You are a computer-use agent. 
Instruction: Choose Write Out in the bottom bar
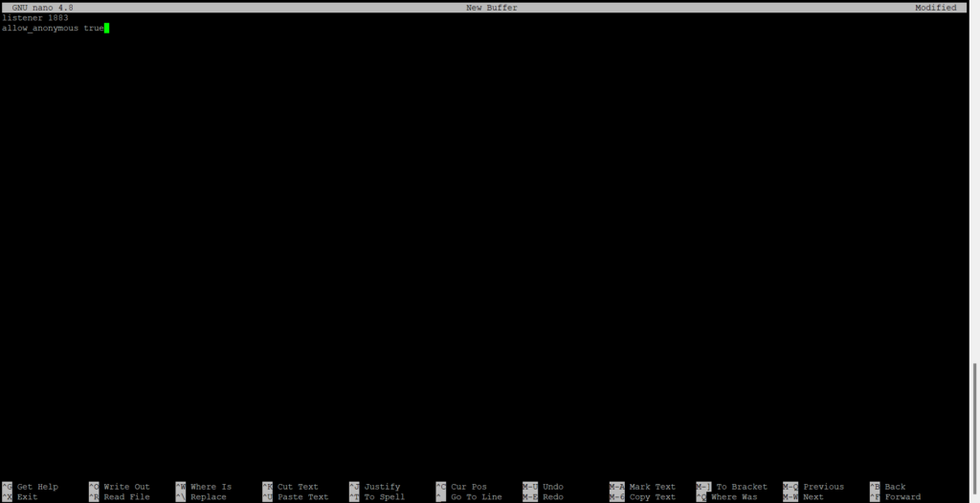point(126,487)
